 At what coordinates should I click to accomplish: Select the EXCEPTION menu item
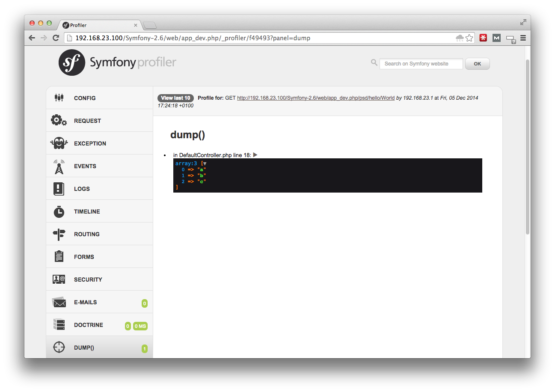[x=99, y=143]
